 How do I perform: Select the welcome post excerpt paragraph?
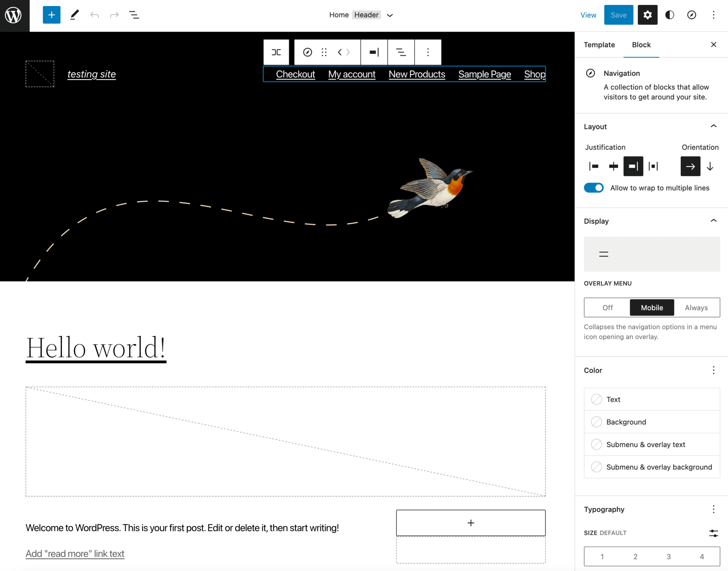point(182,528)
